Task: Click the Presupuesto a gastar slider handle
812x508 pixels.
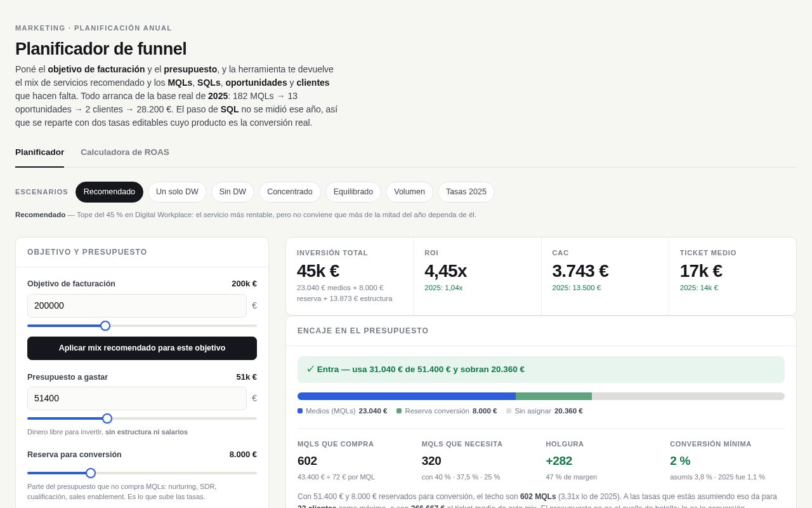Action: coord(107,418)
